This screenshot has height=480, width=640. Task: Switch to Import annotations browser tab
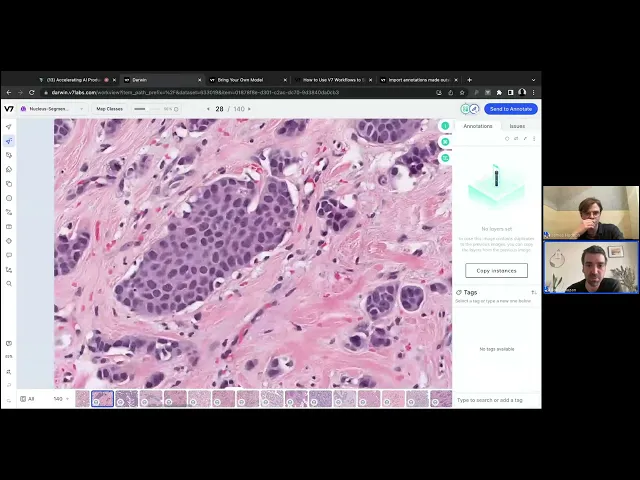[x=417, y=80]
